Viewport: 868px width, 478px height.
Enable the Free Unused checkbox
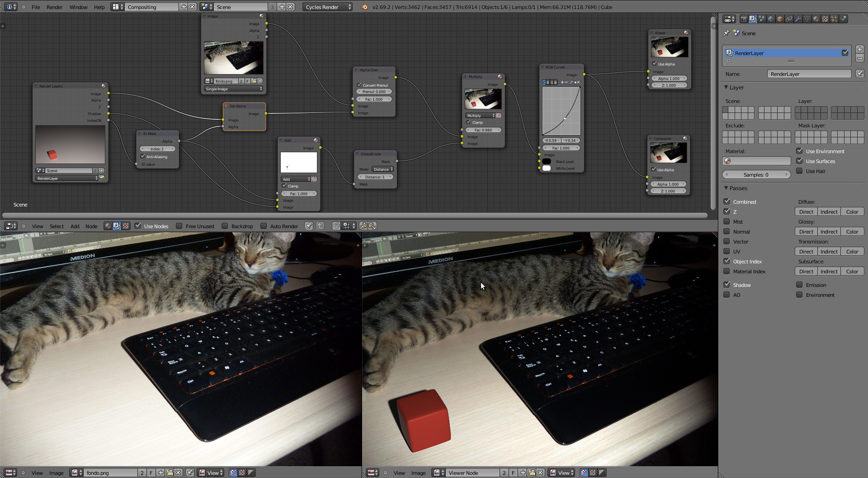point(179,226)
